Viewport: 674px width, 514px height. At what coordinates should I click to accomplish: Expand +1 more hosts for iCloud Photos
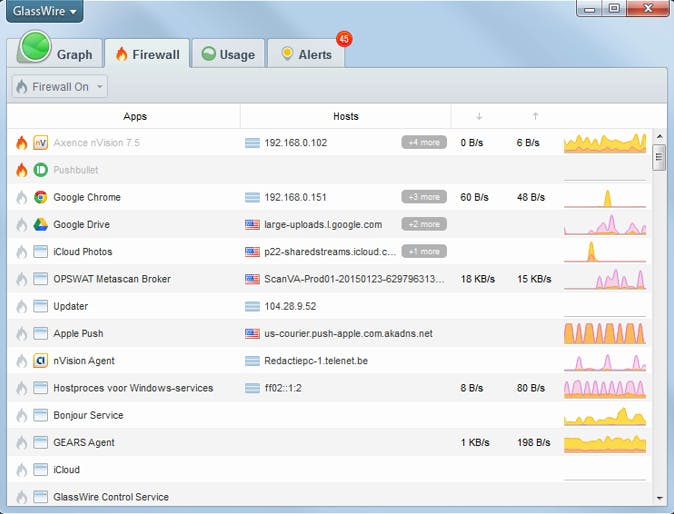pos(424,251)
